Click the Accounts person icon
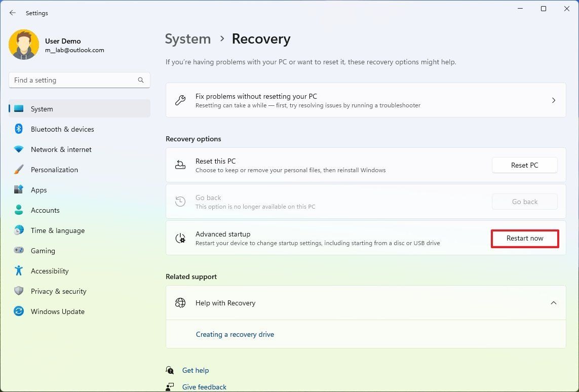 point(18,210)
